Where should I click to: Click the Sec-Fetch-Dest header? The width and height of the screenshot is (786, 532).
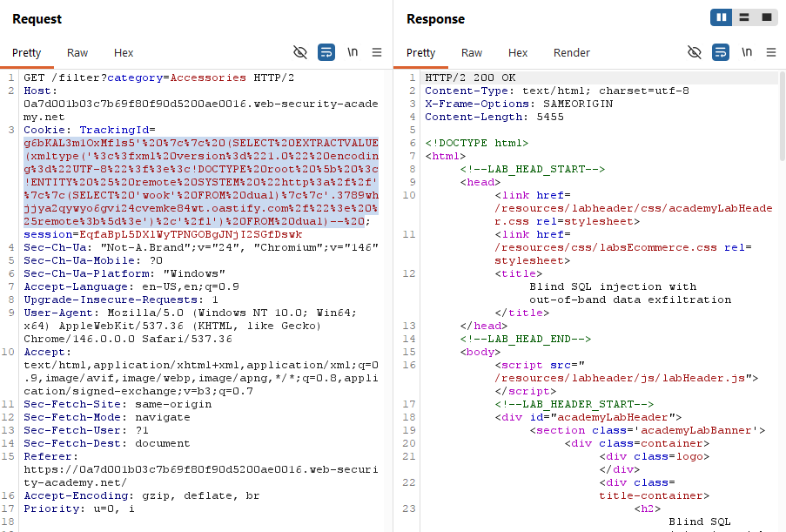point(107,442)
